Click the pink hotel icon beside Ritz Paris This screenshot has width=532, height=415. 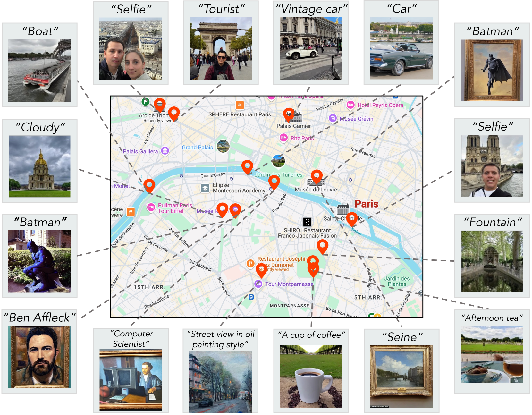pyautogui.click(x=283, y=138)
